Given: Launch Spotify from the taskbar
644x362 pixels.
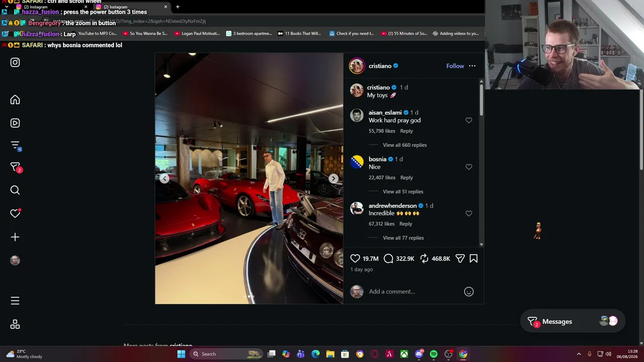Looking at the screenshot, I should 434,354.
